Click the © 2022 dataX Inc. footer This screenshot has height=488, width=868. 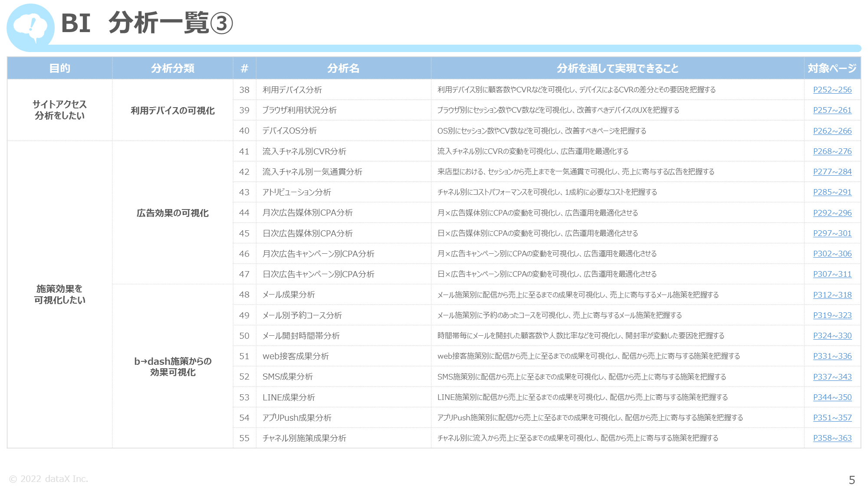click(49, 479)
